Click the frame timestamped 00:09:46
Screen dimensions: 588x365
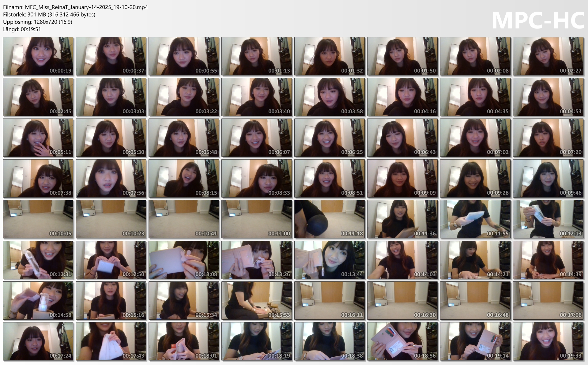(548, 178)
